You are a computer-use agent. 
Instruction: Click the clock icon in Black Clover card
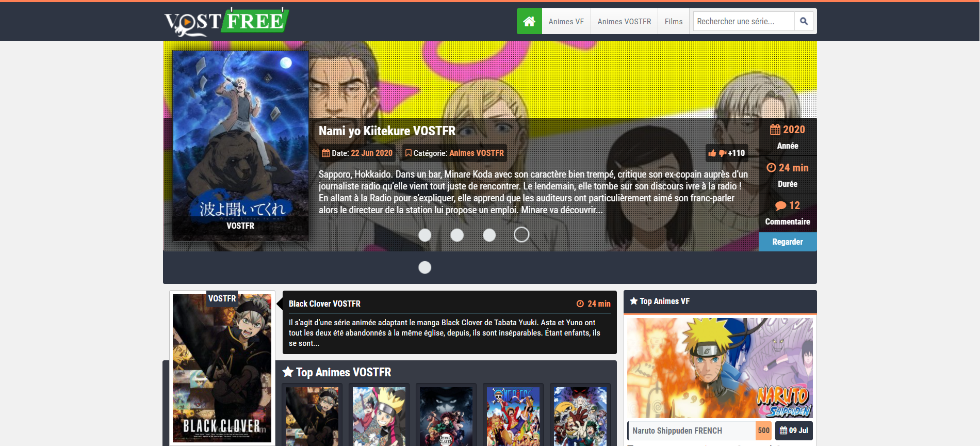pyautogui.click(x=580, y=304)
